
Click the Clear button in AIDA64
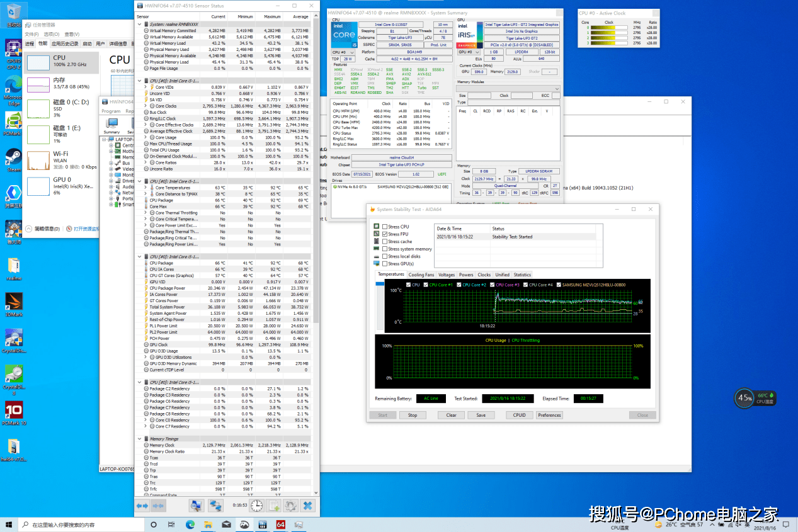451,415
